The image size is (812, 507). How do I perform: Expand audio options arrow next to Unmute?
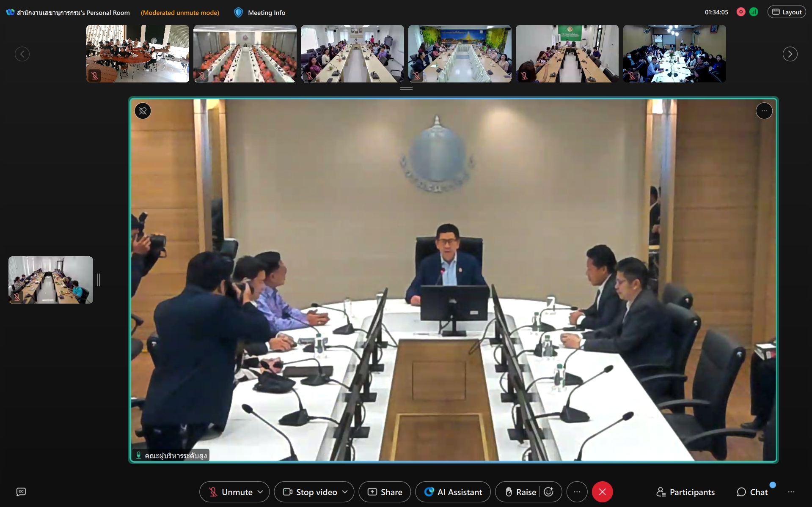(x=261, y=492)
